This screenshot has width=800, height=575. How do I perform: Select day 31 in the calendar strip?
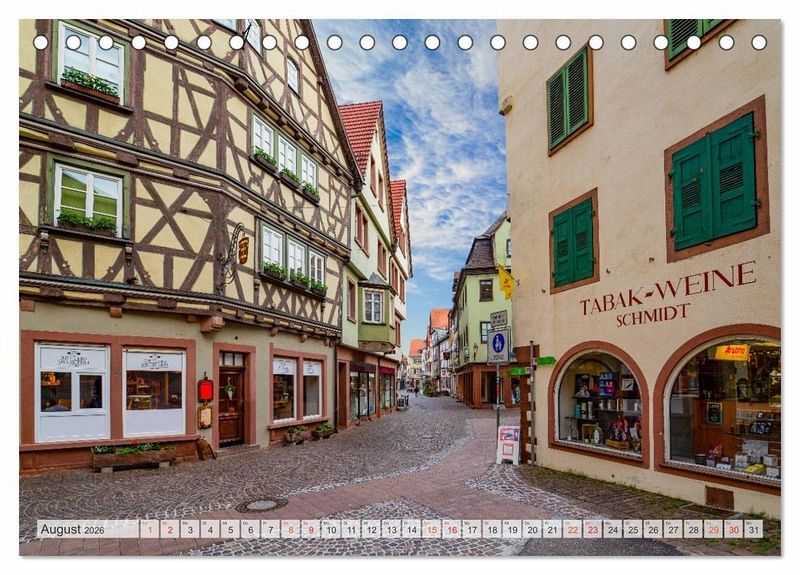pyautogui.click(x=754, y=529)
